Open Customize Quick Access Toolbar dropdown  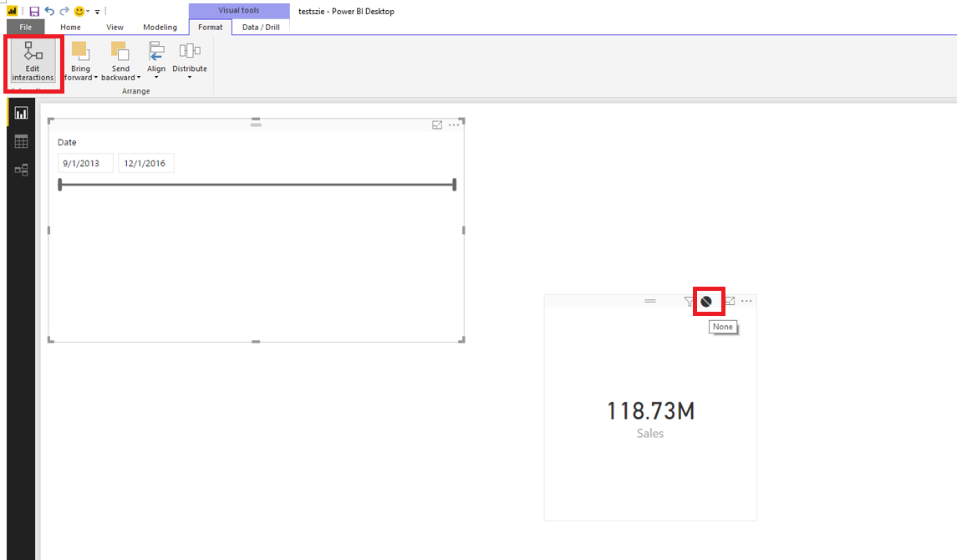coord(97,12)
